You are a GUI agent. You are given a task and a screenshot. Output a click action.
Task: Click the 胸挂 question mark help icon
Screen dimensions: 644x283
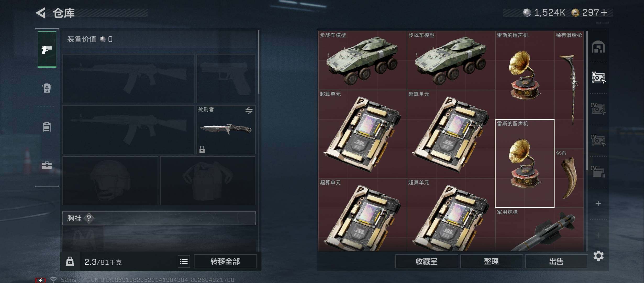click(x=89, y=218)
